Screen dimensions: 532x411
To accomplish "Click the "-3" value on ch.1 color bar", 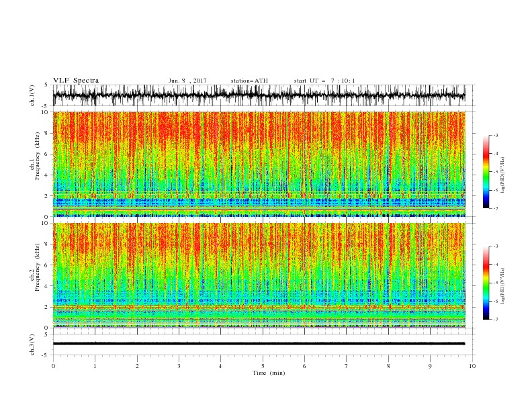I will pos(495,135).
